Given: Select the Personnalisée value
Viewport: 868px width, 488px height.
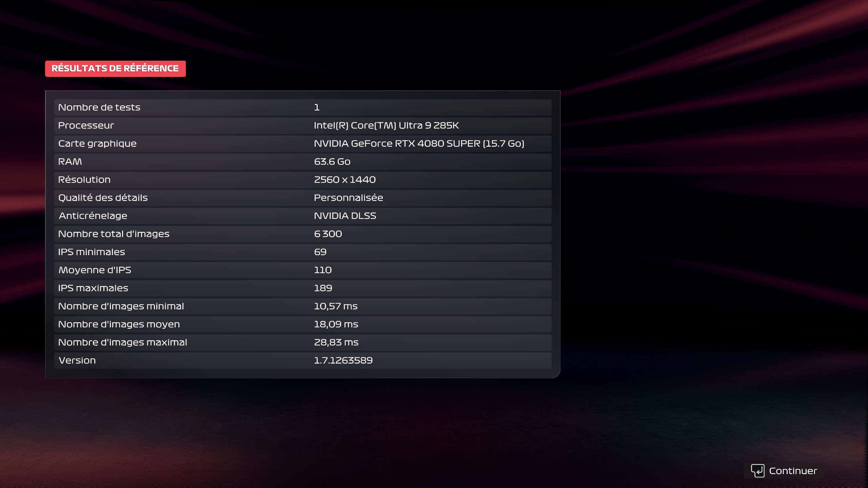Looking at the screenshot, I should point(349,198).
